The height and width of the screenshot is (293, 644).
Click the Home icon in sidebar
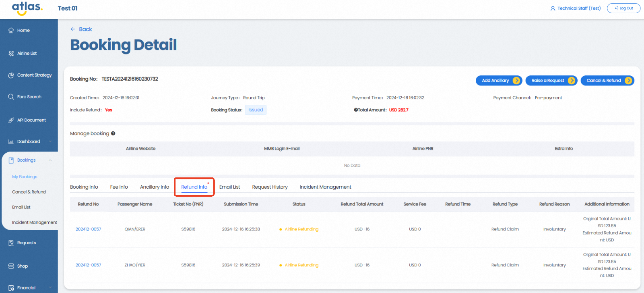(x=11, y=31)
